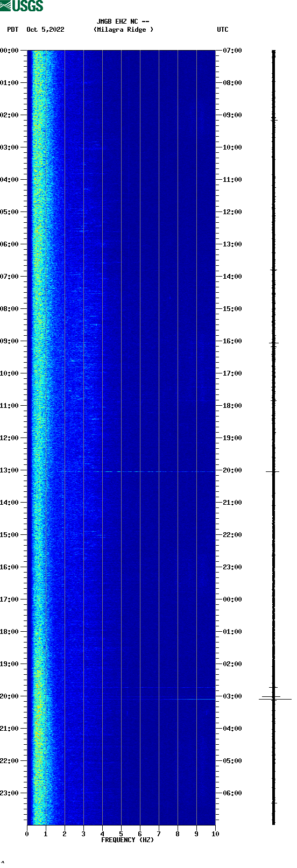
Task: Click the frequency axis value 8
Action: (178, 834)
